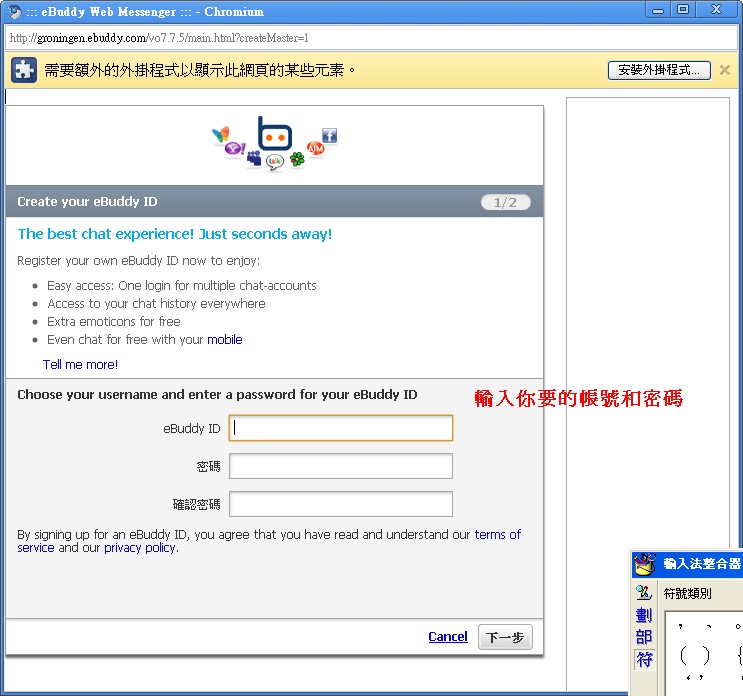This screenshot has height=696, width=743.
Task: Click 'Extra emoticons for free' bullet text
Action: pos(114,322)
